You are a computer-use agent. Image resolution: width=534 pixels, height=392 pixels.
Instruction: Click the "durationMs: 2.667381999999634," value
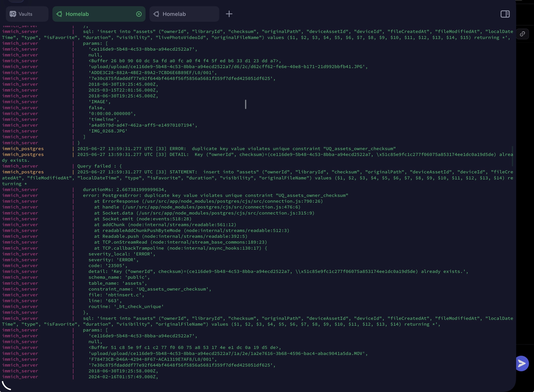tap(125, 190)
